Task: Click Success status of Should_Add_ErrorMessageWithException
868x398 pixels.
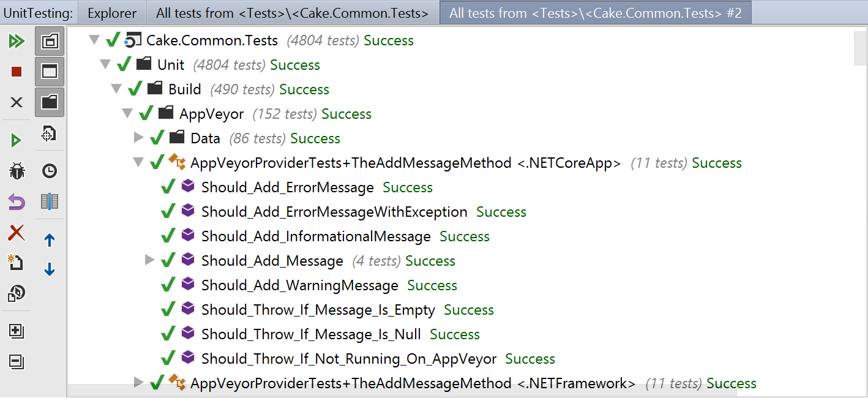Action: pyautogui.click(x=501, y=212)
